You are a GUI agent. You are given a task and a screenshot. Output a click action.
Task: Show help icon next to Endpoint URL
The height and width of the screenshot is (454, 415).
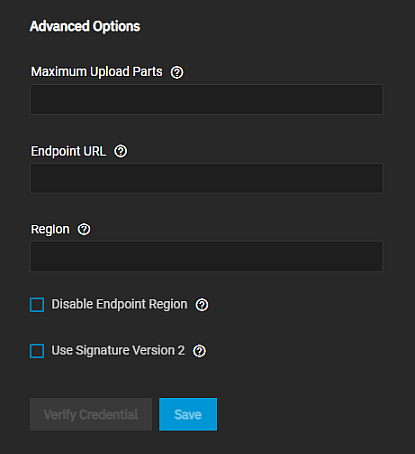point(121,151)
